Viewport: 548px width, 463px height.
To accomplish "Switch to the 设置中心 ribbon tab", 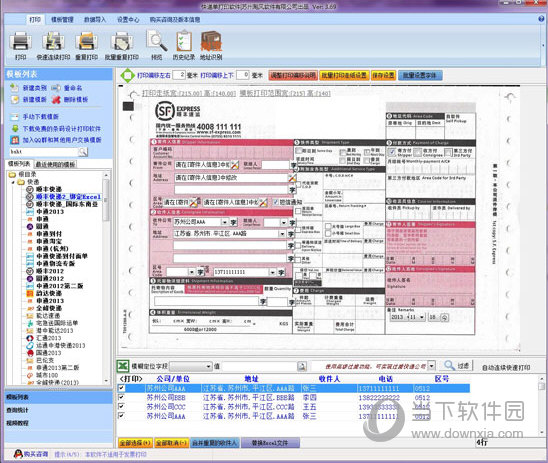I will coord(128,20).
